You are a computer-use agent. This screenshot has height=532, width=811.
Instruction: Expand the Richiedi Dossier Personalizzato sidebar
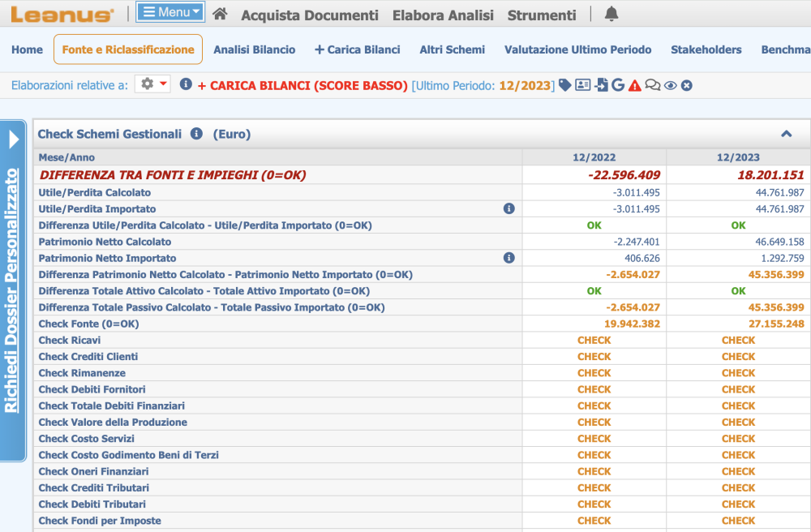(13, 139)
